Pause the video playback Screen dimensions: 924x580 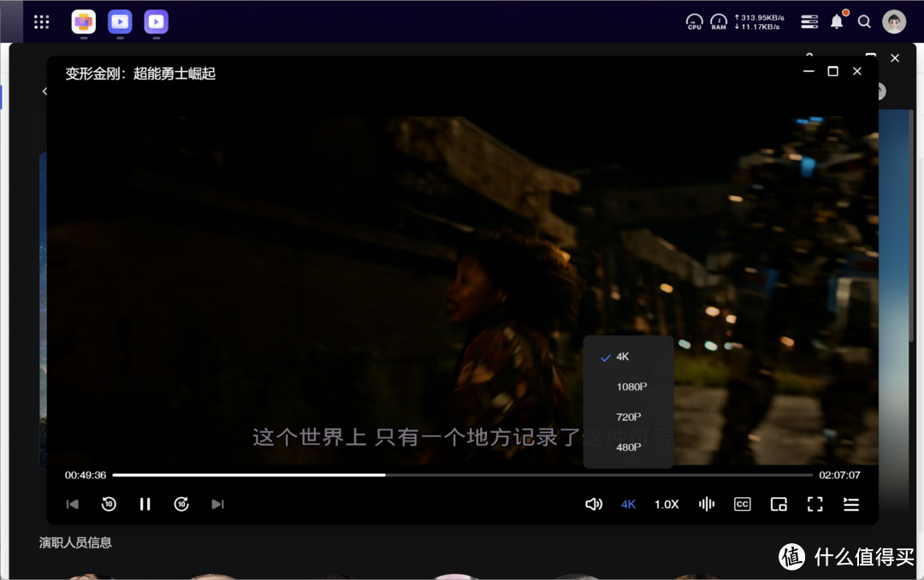pyautogui.click(x=145, y=504)
